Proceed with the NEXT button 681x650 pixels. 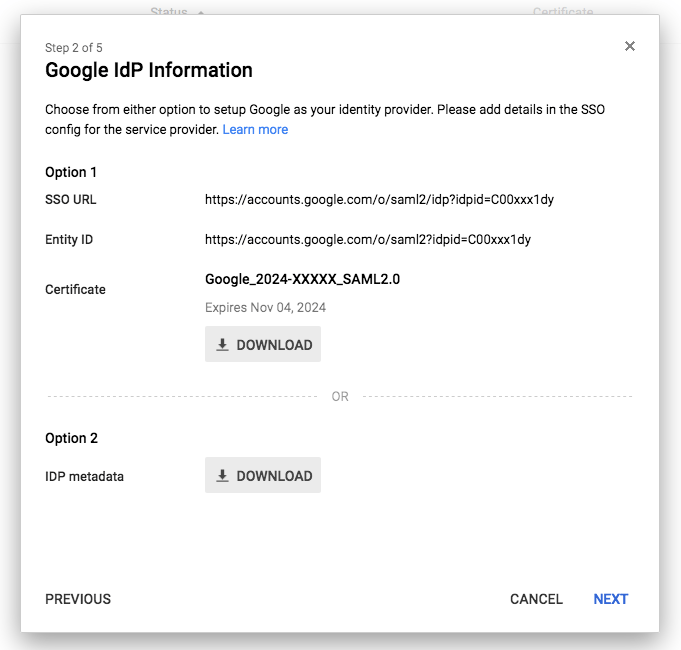[x=611, y=599]
